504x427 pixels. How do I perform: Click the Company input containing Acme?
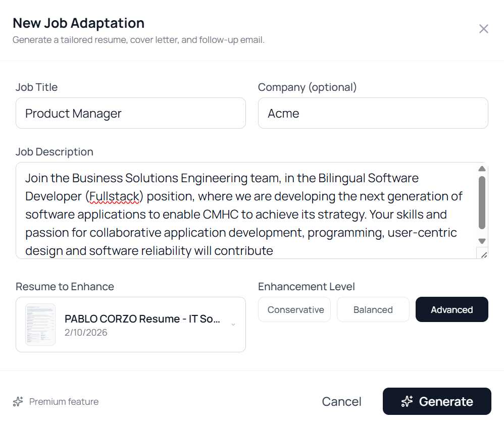click(373, 113)
